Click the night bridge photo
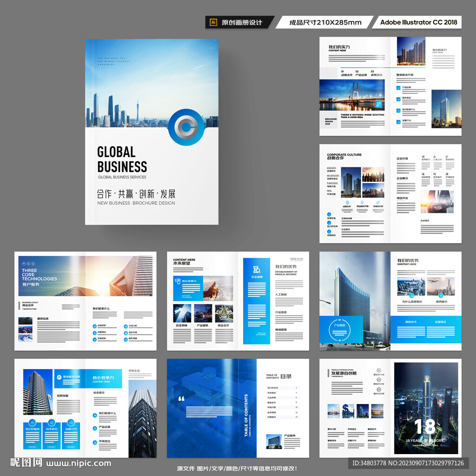Image resolution: width=476 pixels, height=476 pixels. coord(352,95)
